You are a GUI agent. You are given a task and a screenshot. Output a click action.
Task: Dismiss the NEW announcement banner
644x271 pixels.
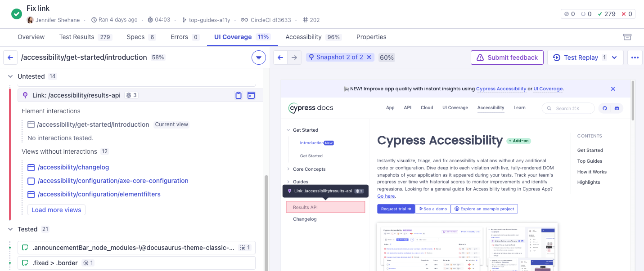(x=613, y=89)
